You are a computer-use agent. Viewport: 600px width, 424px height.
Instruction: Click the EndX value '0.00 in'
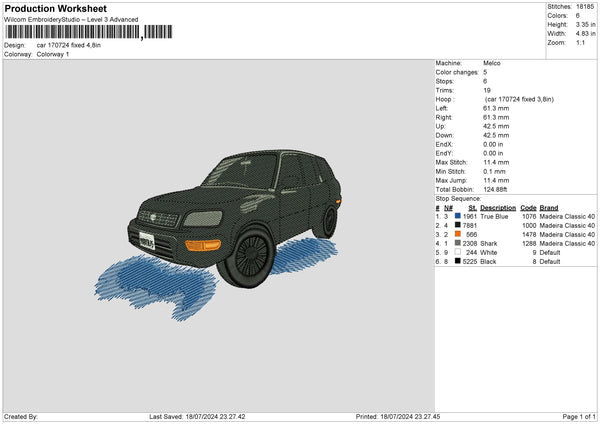(493, 144)
